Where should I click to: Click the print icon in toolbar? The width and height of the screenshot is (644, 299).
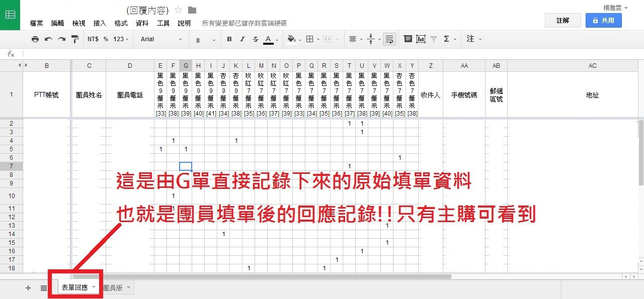click(x=35, y=39)
